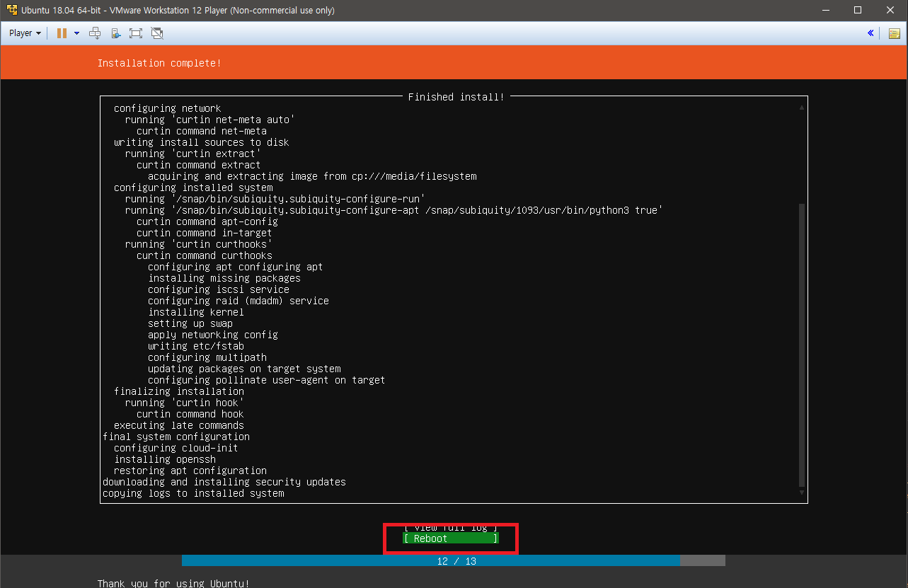Select the 'curtin command hook' line
The width and height of the screenshot is (908, 588).
tap(190, 414)
